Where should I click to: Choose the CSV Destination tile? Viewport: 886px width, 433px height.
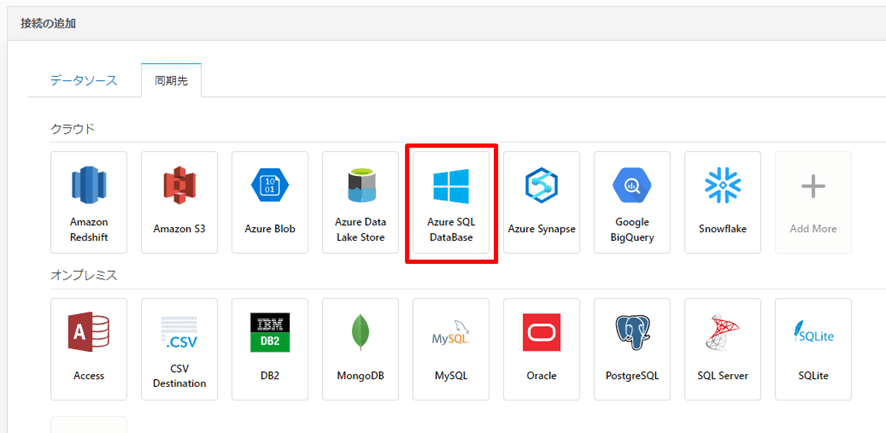coord(179,348)
